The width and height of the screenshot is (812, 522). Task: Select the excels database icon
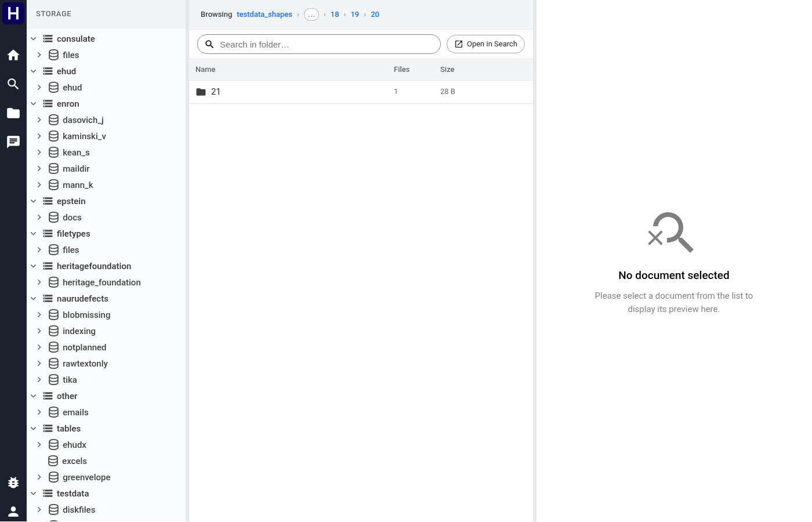point(53,461)
